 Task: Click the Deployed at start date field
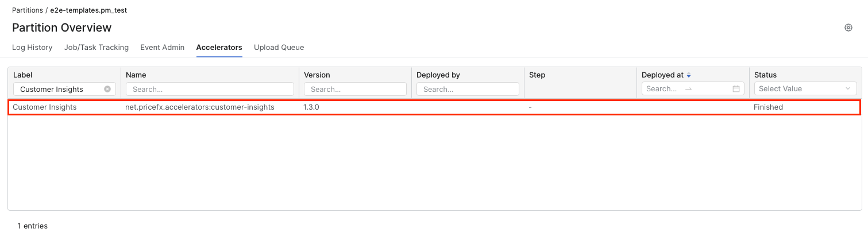tap(662, 89)
